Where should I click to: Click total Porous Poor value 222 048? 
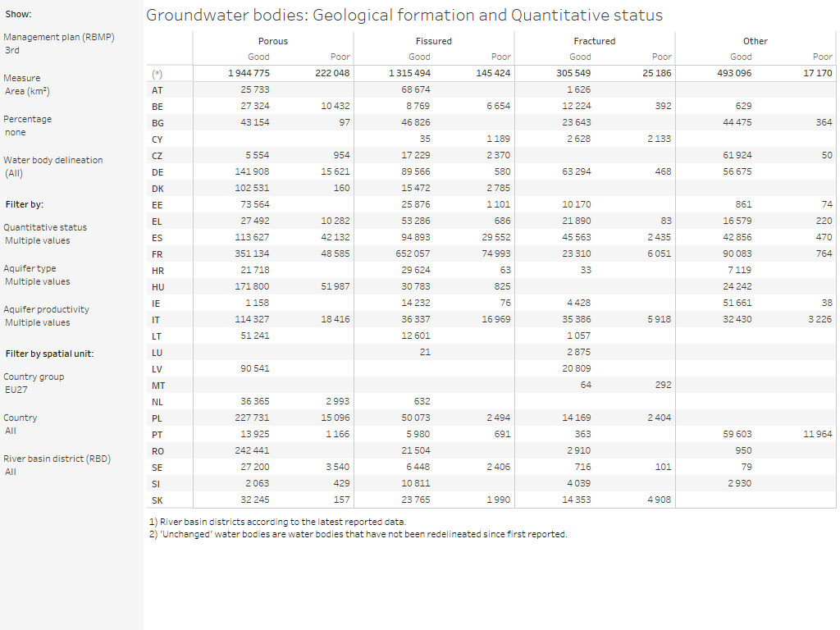click(332, 73)
